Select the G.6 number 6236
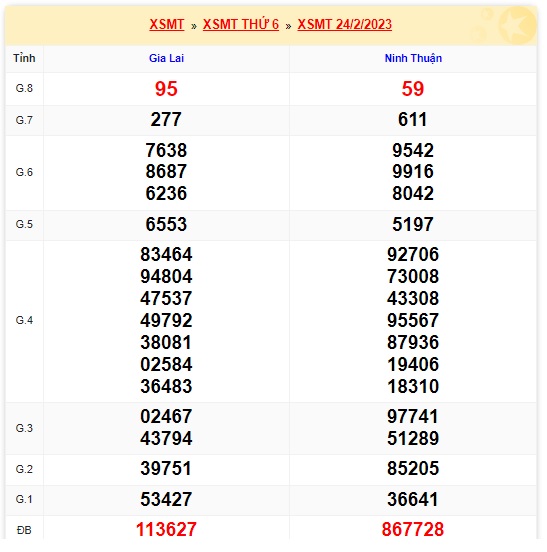This screenshot has height=552, width=547. click(166, 193)
